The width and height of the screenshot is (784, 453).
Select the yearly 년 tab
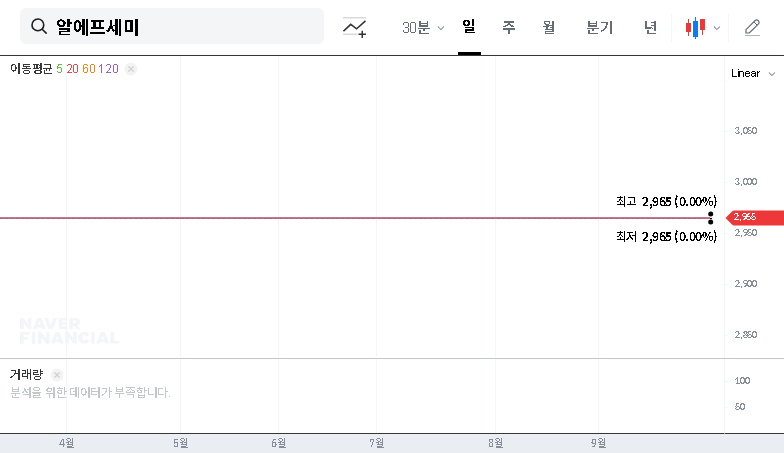(x=650, y=28)
